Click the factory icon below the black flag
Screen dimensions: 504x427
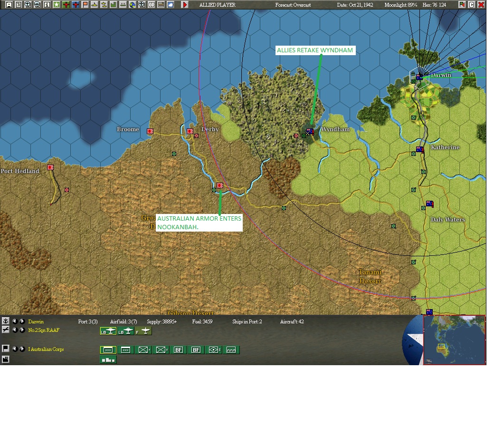6,359
